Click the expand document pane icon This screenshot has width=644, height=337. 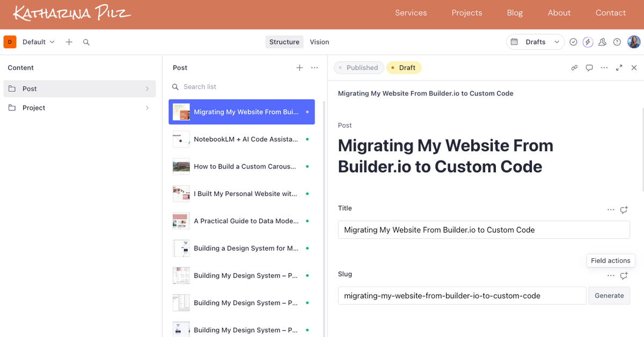tap(619, 68)
